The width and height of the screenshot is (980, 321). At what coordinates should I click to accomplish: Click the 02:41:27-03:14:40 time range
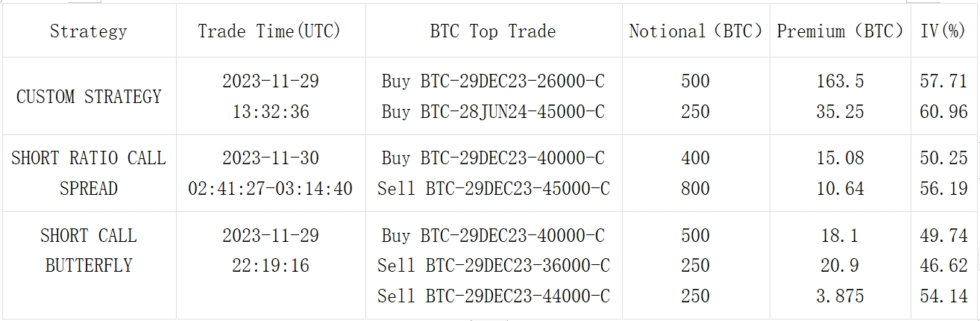270,189
